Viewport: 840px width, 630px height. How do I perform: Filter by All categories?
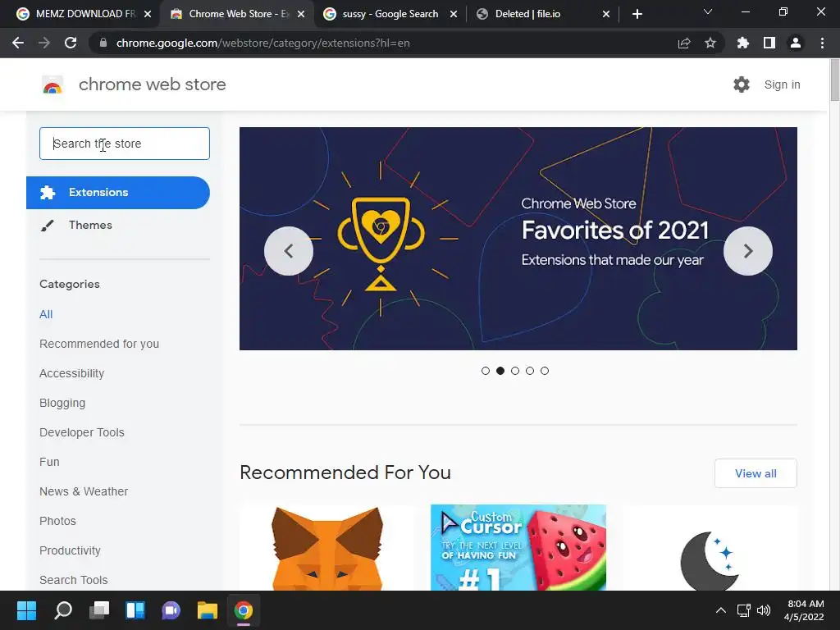[46, 314]
